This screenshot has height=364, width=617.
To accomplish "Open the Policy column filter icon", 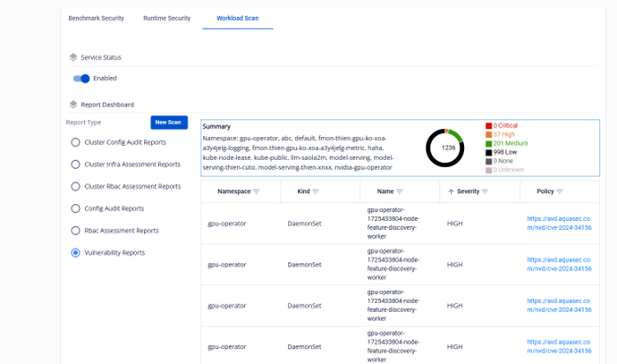I will click(560, 191).
